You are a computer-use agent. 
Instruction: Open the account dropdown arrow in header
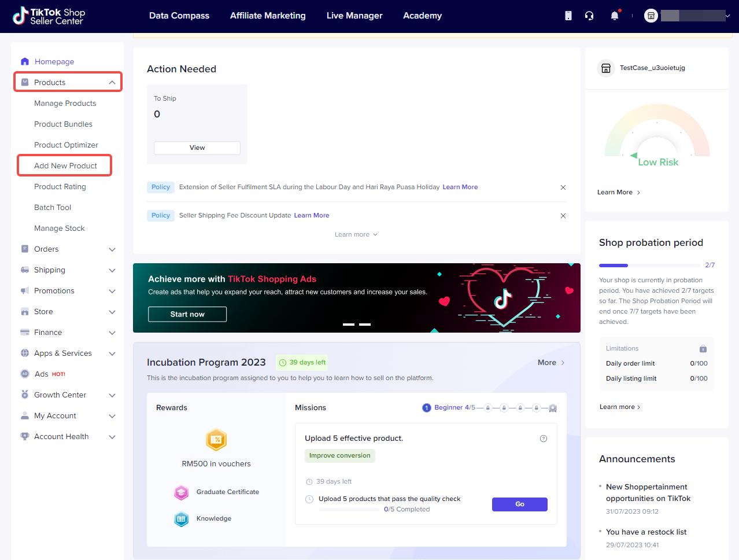coord(727,16)
